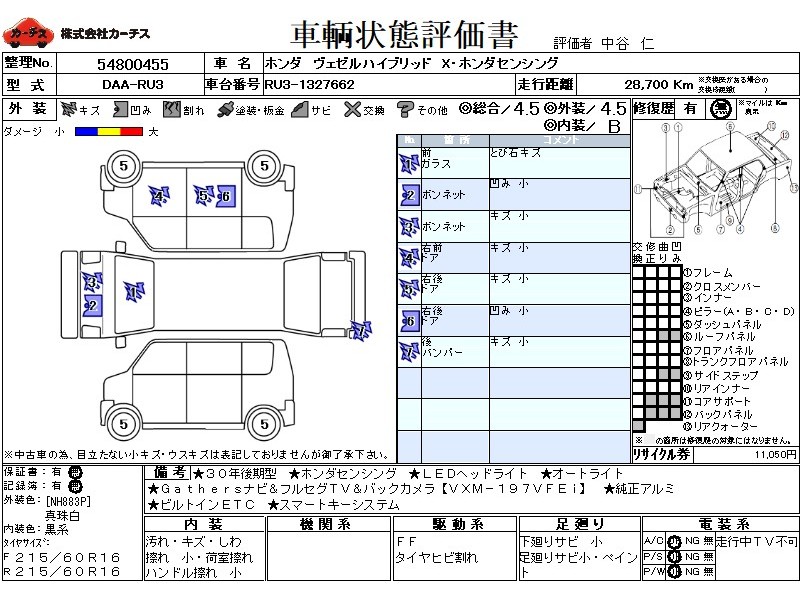The image size is (800, 600).
Task: Click the タイヤヒビ割れ note
Action: pos(437,557)
